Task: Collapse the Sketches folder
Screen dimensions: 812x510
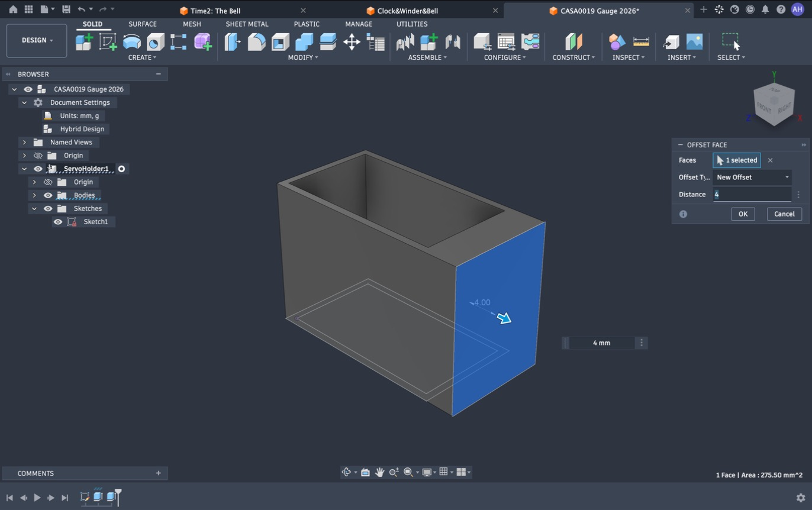Action: (x=34, y=209)
